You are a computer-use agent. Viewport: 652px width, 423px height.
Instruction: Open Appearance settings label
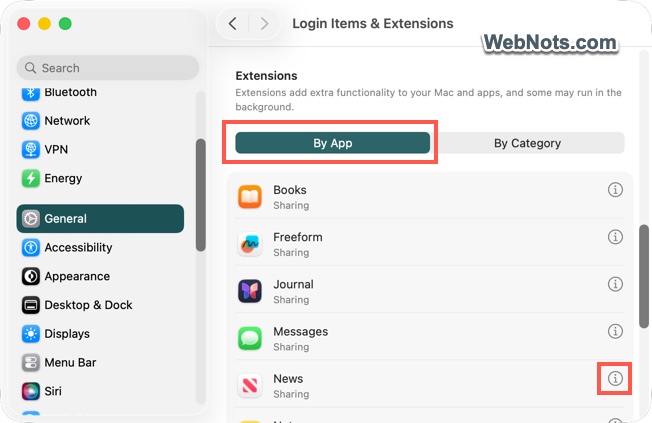pyautogui.click(x=77, y=277)
